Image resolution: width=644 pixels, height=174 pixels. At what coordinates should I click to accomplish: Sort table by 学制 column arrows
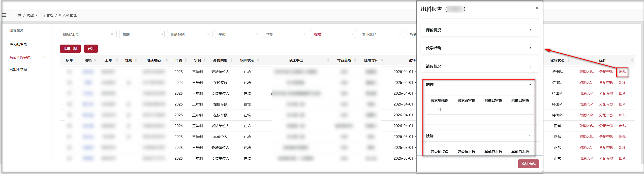[205, 60]
